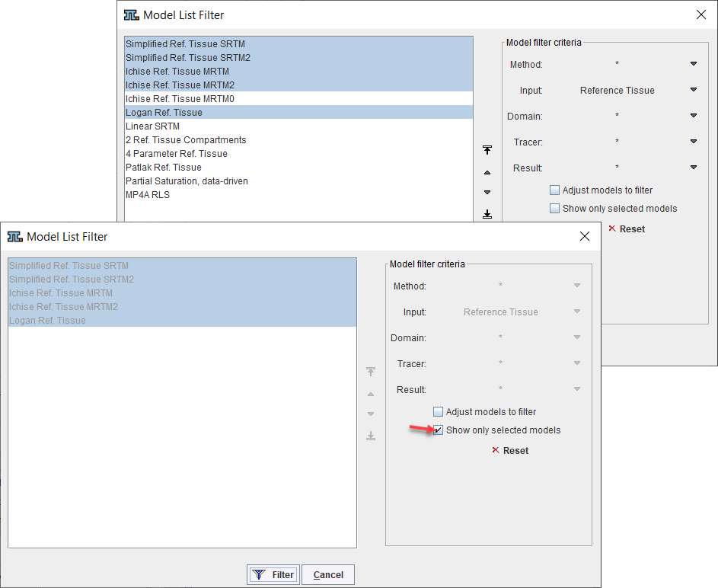Open the Result dropdown in back window

pyautogui.click(x=694, y=168)
